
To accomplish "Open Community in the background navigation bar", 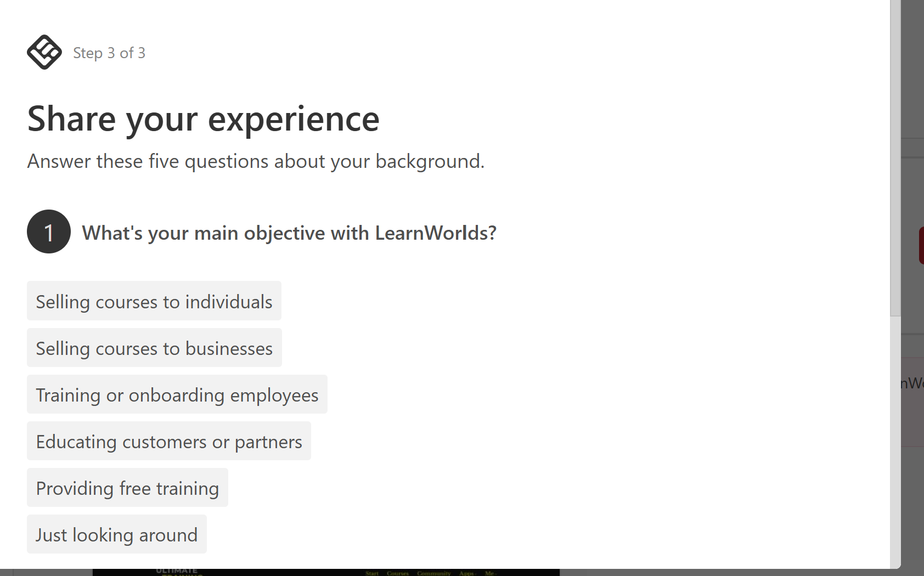I will point(433,573).
